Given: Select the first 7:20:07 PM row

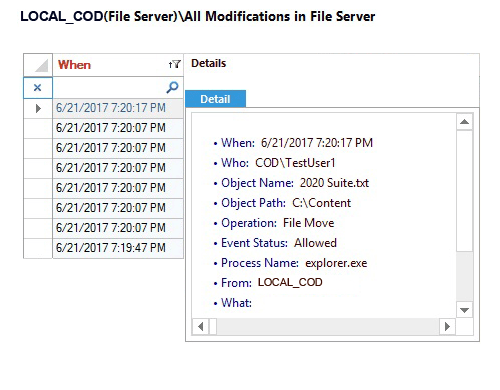Looking at the screenshot, I should [118, 128].
